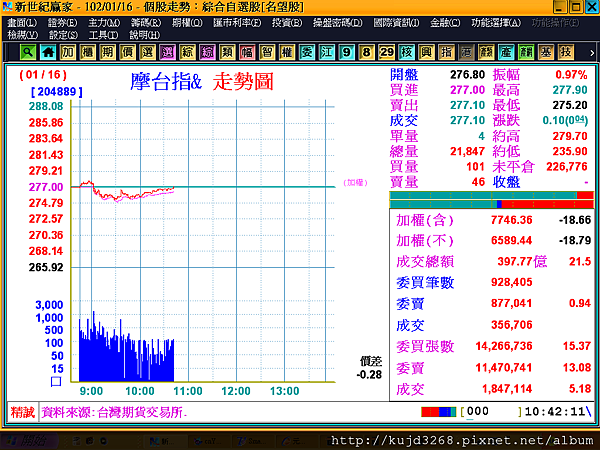Open the 國際資訊(I) menu
The image size is (600, 450).
[396, 23]
